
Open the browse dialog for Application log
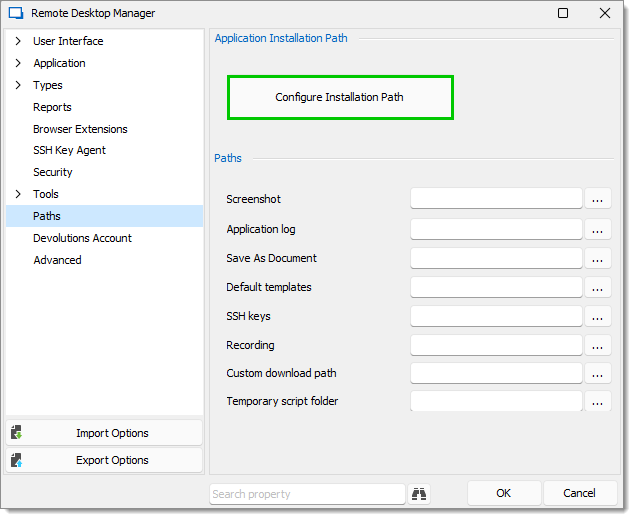pos(597,229)
